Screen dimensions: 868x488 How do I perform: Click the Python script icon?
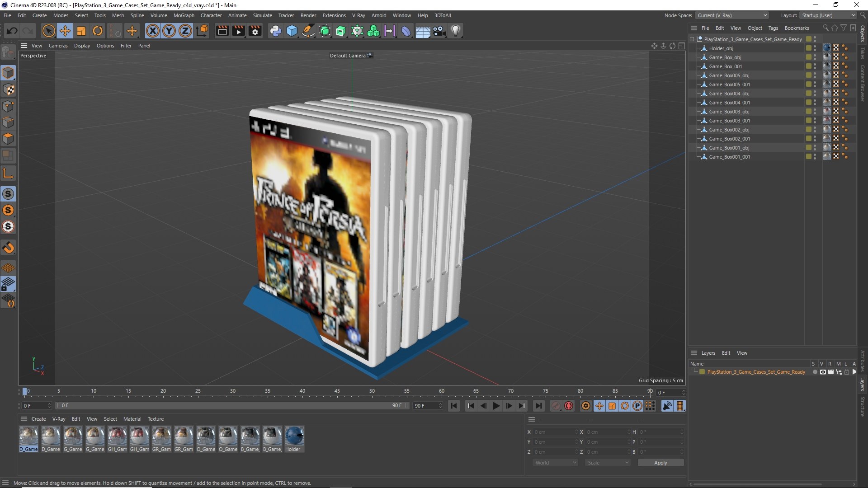[275, 31]
